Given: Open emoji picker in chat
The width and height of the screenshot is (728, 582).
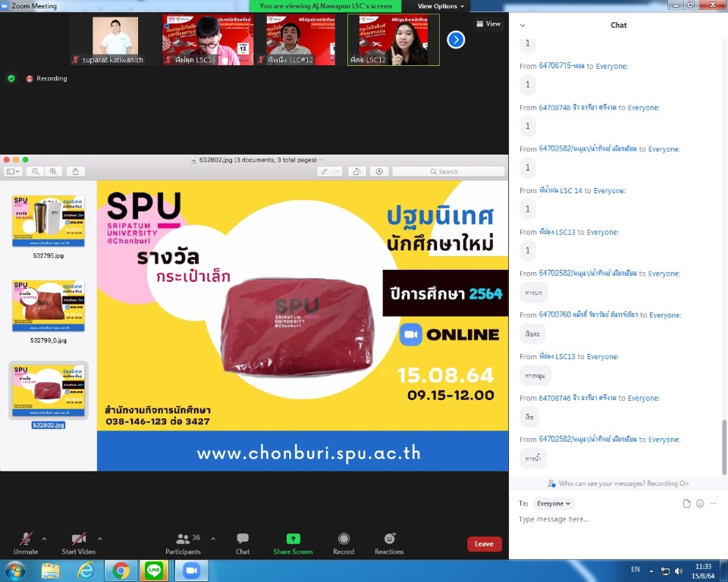Looking at the screenshot, I should [700, 503].
